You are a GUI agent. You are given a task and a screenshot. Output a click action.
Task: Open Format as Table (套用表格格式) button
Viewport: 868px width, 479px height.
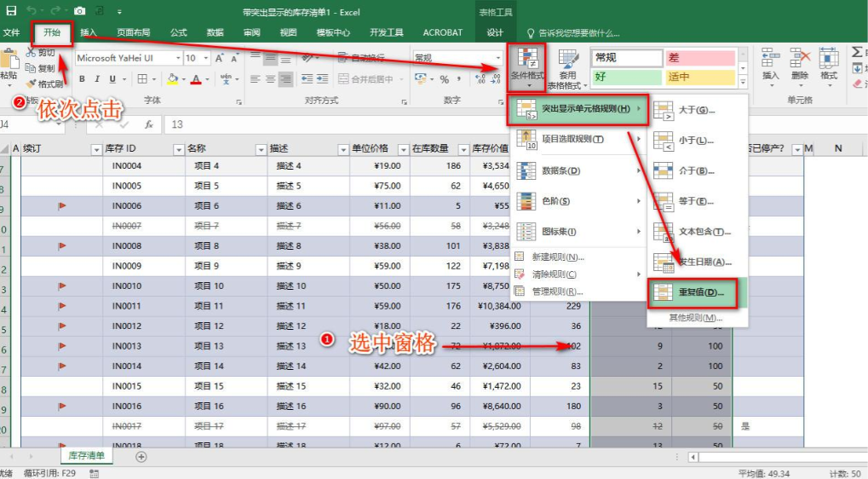pyautogui.click(x=566, y=69)
